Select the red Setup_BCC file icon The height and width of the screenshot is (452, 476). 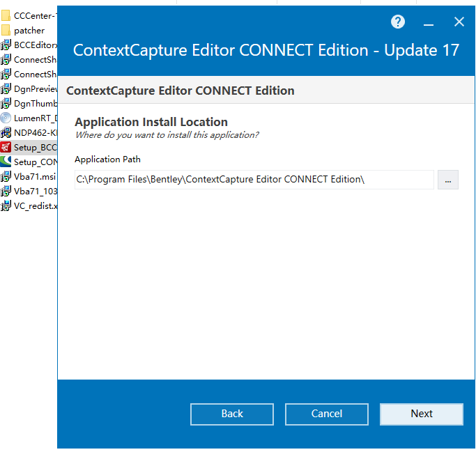tap(6, 148)
